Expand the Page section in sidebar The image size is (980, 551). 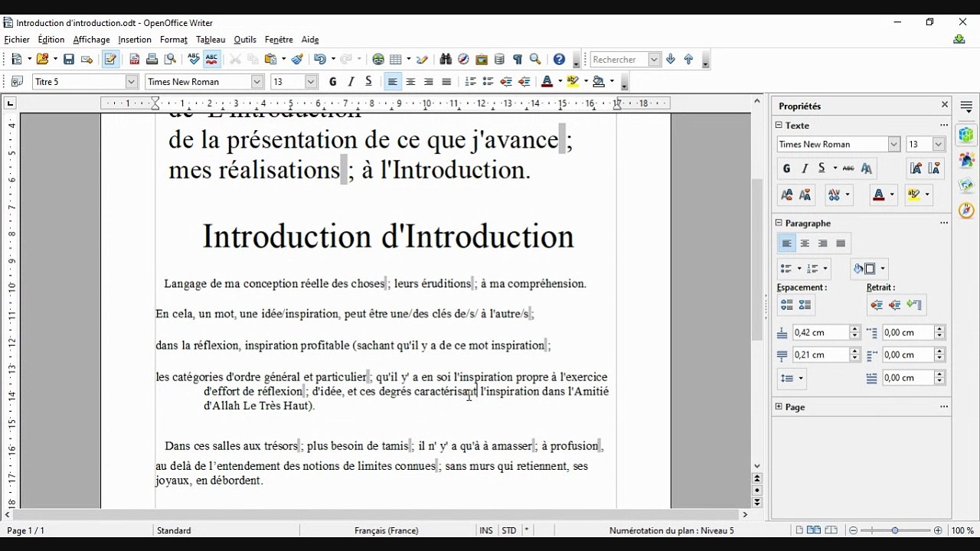(779, 406)
